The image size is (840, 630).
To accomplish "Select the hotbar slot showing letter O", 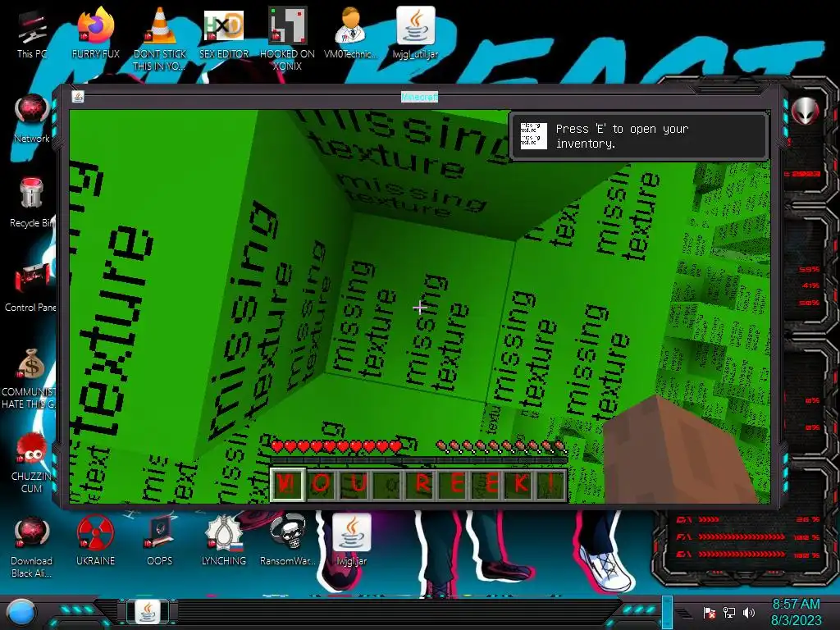I will [321, 484].
